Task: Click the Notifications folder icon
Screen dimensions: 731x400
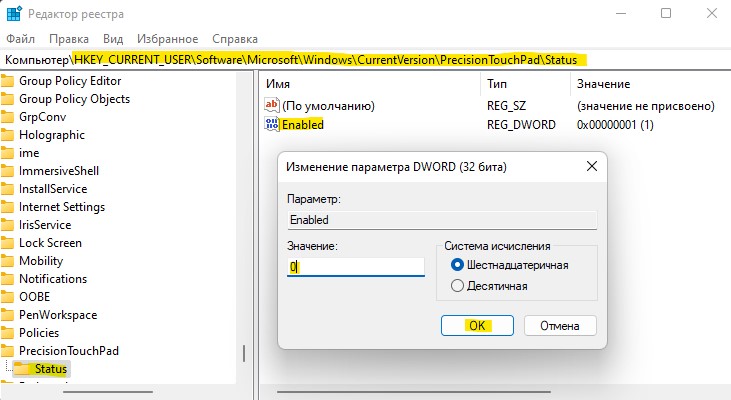Action: (7, 279)
